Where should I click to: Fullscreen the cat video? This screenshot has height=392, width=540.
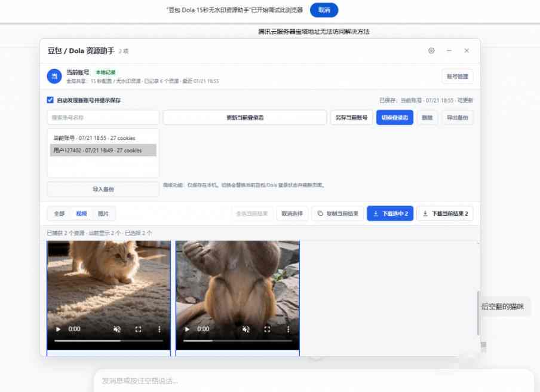click(138, 329)
